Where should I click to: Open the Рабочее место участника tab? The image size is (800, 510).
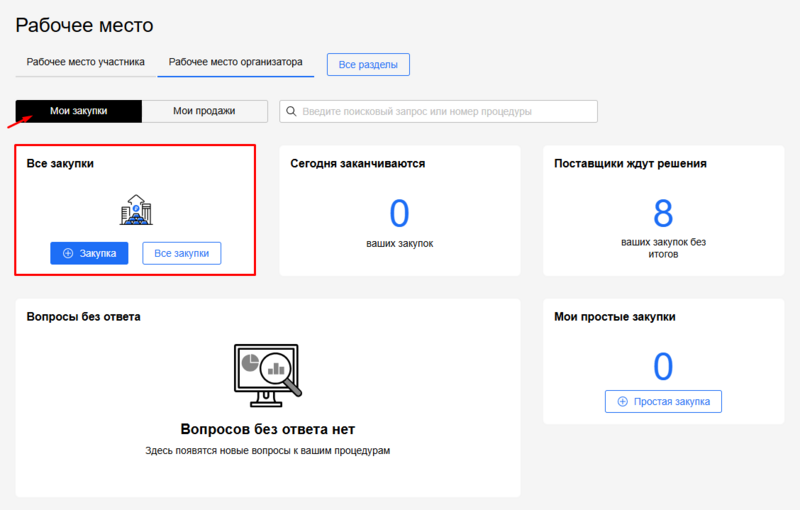(x=85, y=62)
